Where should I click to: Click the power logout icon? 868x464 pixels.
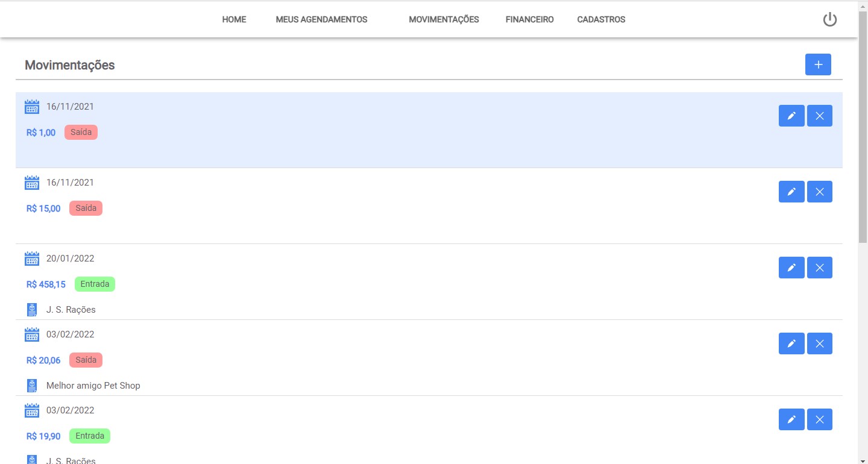point(830,19)
